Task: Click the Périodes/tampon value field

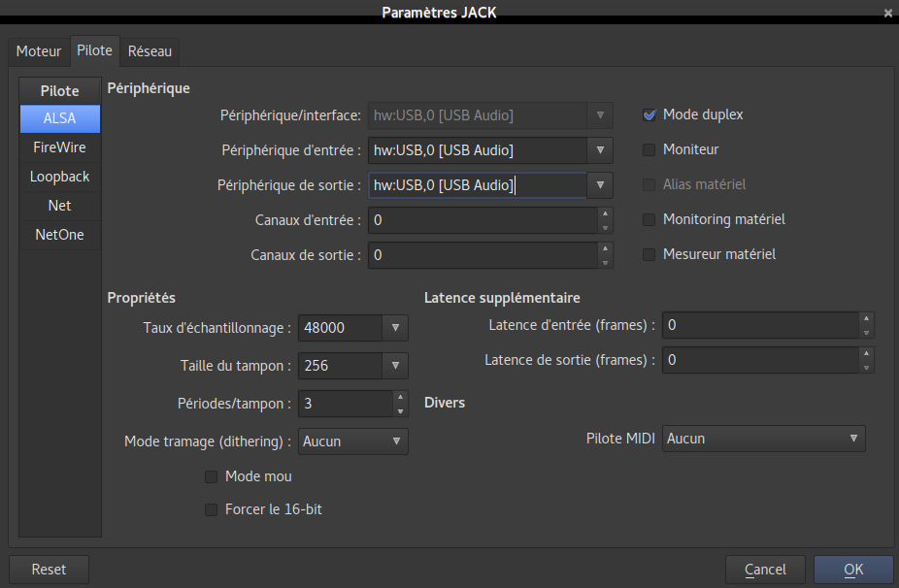Action: click(x=346, y=404)
